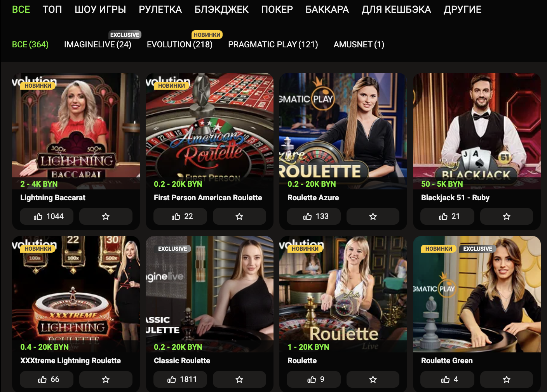Select IMAGINELIVE (24) provider filter

tap(98, 44)
